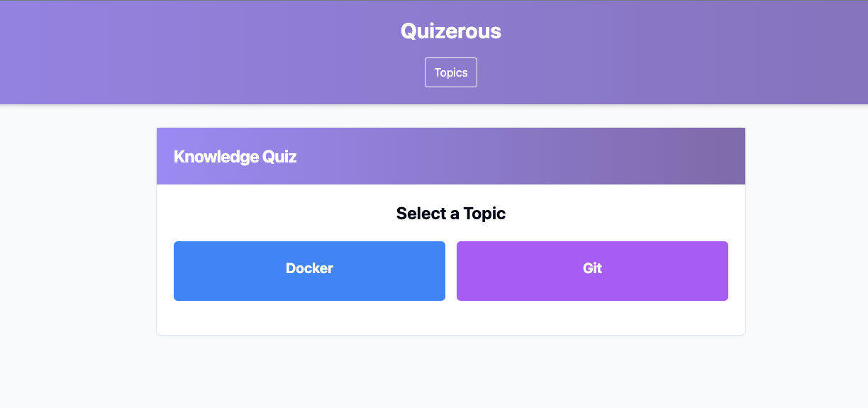Viewport: 868px width, 408px height.
Task: Click the Knowledge Quiz heading
Action: point(235,157)
